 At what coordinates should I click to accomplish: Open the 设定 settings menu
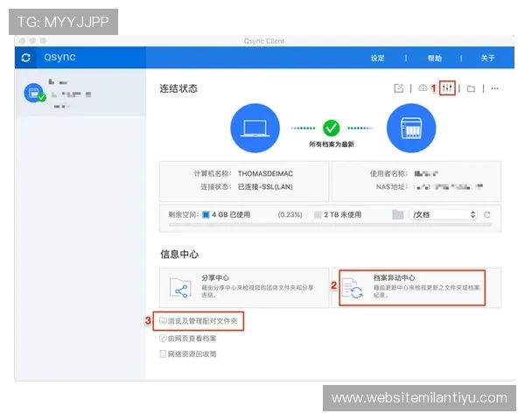click(377, 59)
